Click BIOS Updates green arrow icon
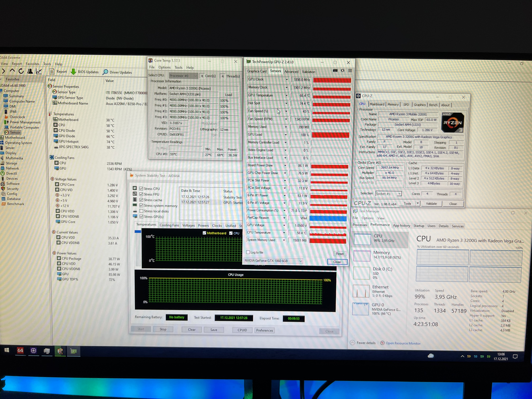Image resolution: width=532 pixels, height=399 pixels. click(x=73, y=72)
